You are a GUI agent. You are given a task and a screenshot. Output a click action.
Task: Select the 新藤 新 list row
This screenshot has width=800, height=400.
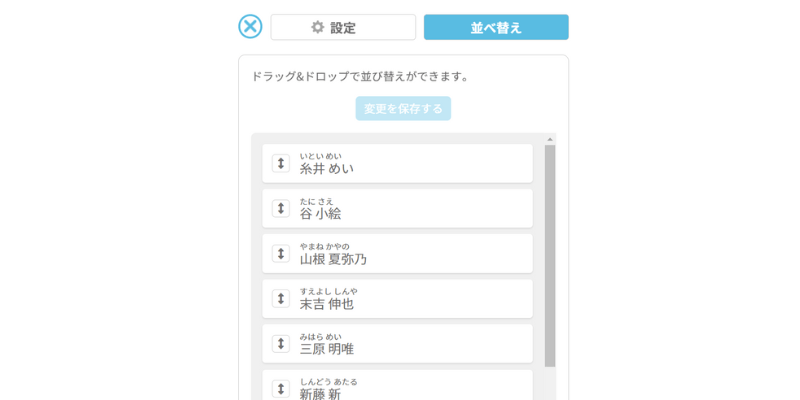[420, 387]
